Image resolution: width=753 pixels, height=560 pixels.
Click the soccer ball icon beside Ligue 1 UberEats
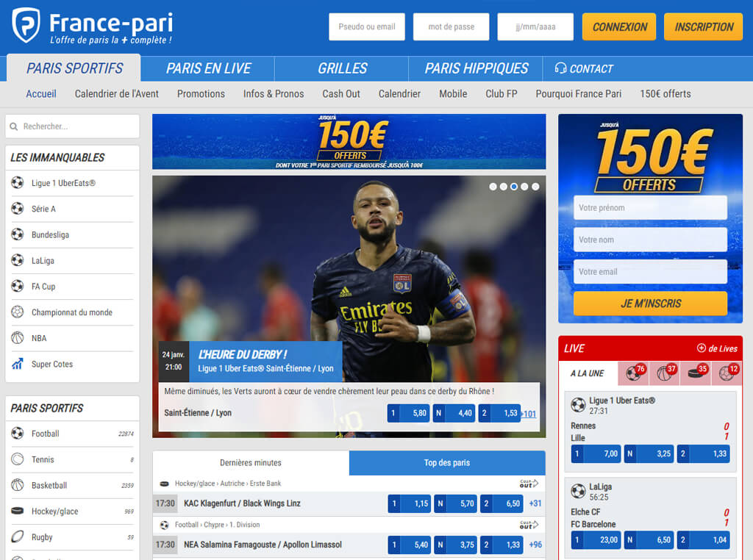coord(18,183)
